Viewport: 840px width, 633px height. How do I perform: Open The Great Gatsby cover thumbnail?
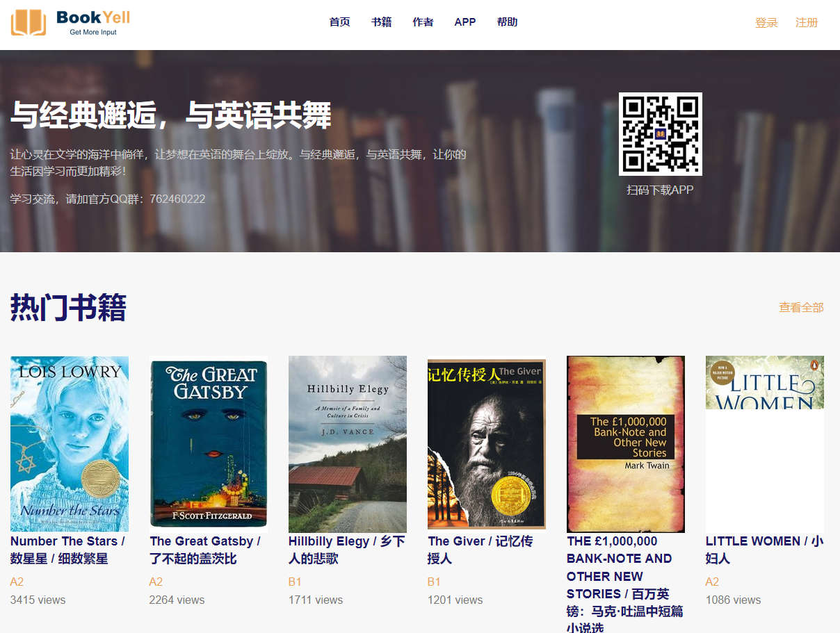(209, 444)
